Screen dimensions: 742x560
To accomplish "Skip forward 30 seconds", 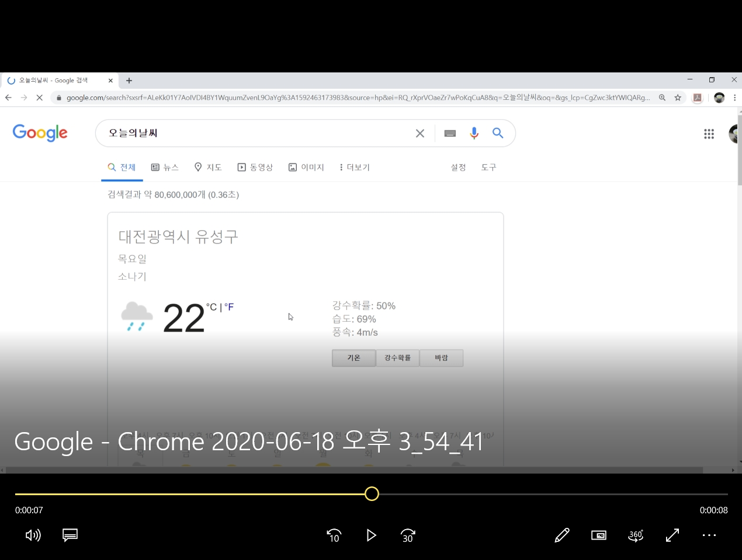I will [x=408, y=535].
